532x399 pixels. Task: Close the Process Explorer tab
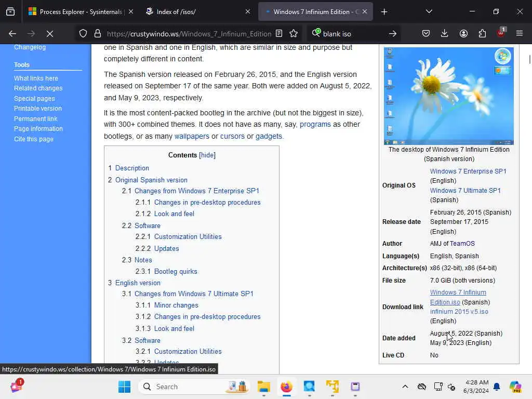(131, 11)
